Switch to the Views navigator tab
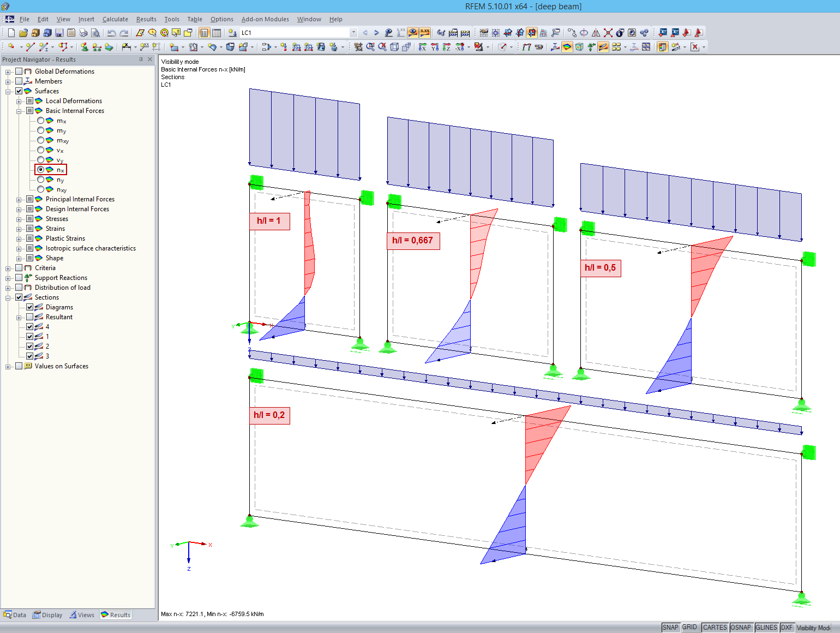This screenshot has height=633, width=840. tap(82, 615)
